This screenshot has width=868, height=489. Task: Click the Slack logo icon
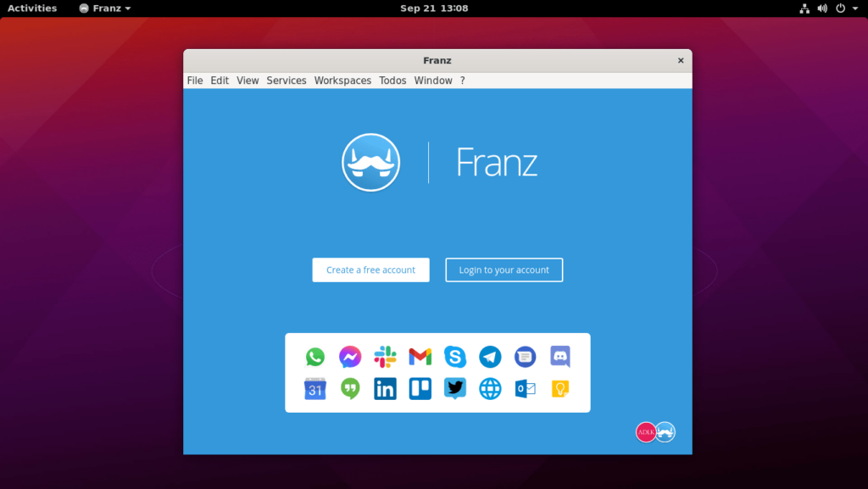pyautogui.click(x=385, y=357)
